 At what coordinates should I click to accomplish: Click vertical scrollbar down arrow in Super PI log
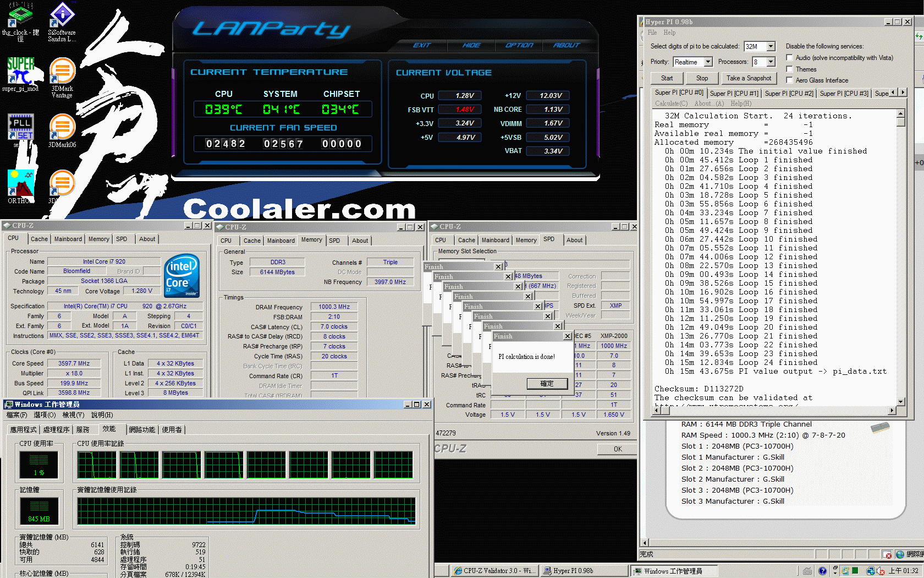coord(900,401)
